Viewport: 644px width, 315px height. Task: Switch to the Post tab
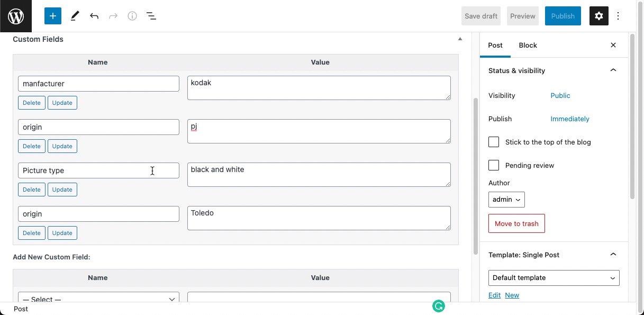[495, 46]
